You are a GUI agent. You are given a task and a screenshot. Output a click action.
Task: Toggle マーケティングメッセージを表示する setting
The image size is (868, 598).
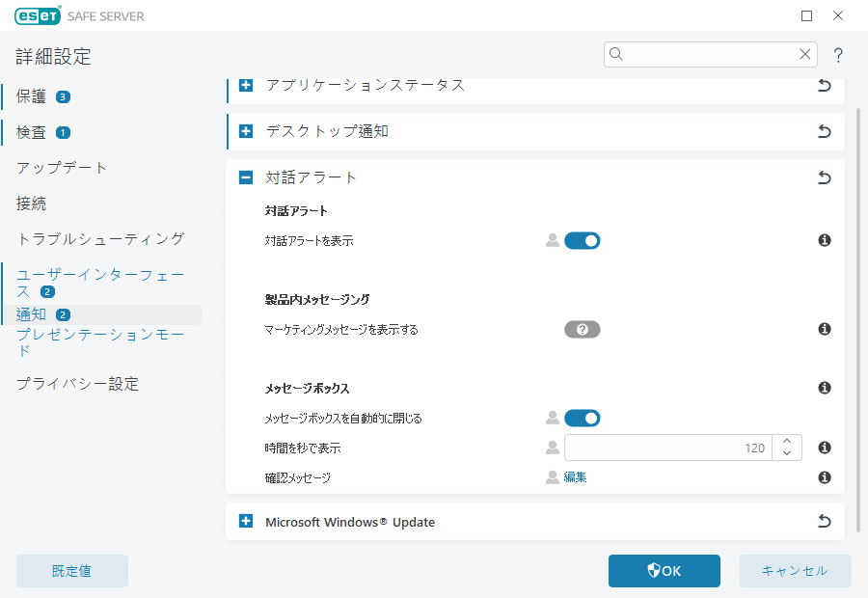(x=583, y=329)
